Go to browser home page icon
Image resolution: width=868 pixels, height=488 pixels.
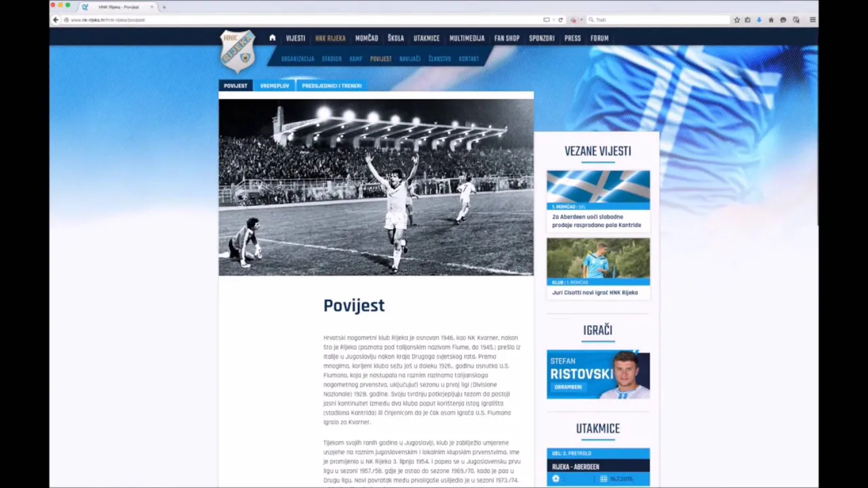(771, 20)
